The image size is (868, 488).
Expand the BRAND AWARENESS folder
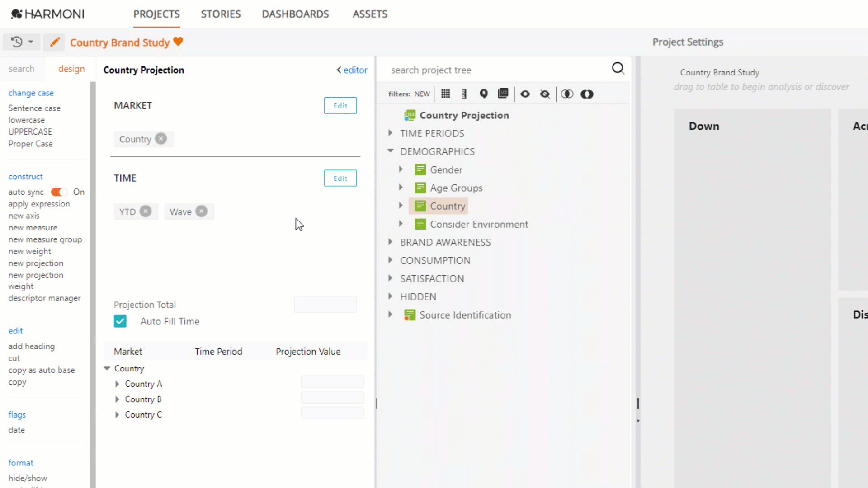390,242
